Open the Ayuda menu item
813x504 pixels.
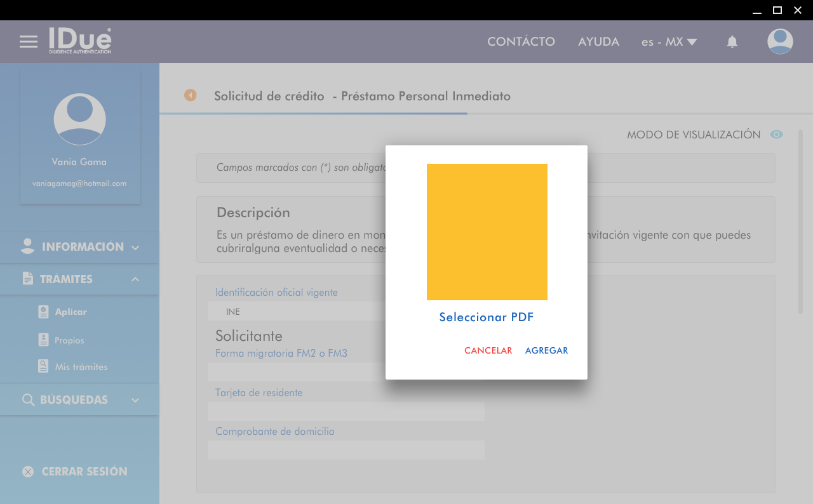tap(598, 42)
